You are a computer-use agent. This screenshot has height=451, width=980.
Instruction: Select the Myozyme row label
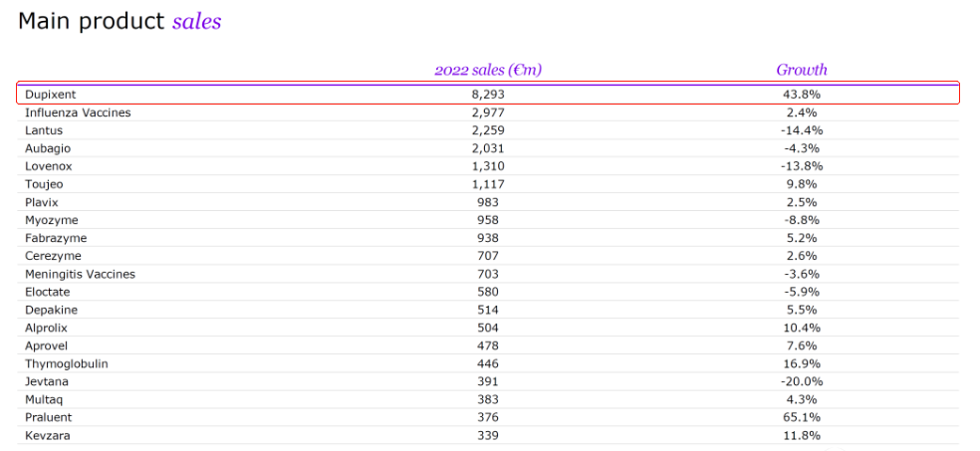click(x=52, y=220)
